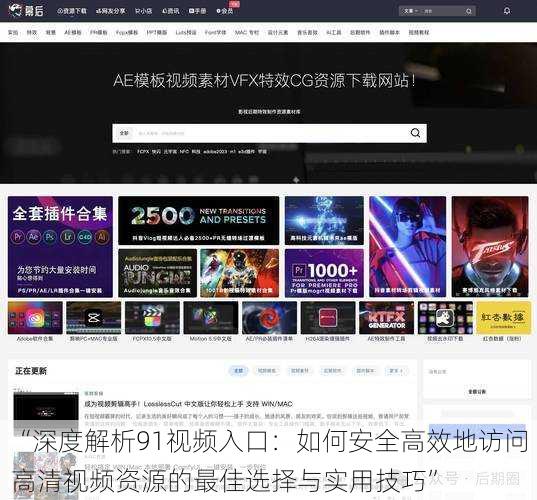Open the KTFX Generator tile
The image size is (537, 500).
(386, 318)
